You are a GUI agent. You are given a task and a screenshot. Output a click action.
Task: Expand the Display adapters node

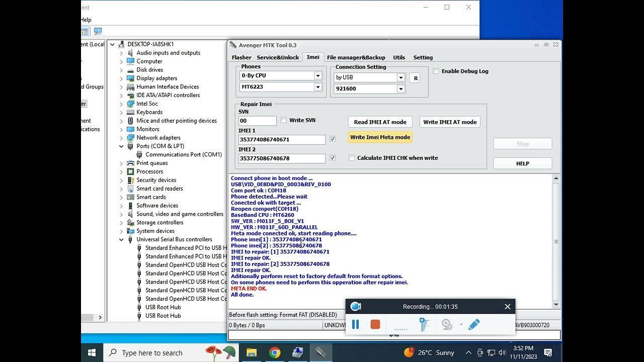(121, 78)
